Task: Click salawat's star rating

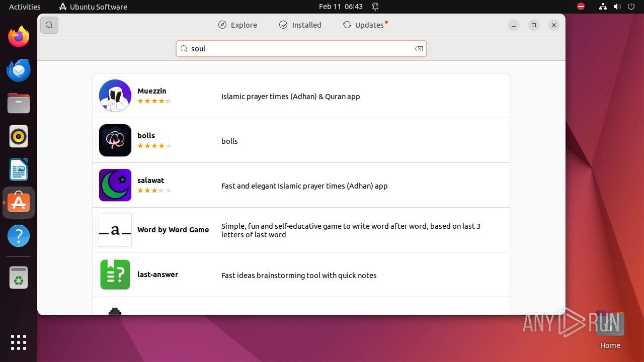Action: pyautogui.click(x=154, y=191)
